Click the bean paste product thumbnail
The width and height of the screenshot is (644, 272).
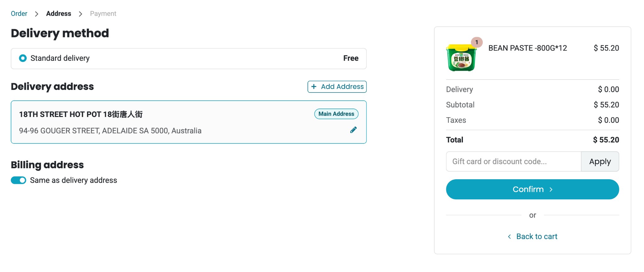pos(461,58)
